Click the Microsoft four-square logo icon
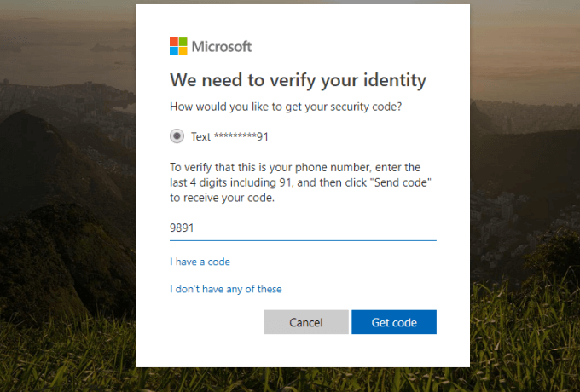The height and width of the screenshot is (392, 580). pos(178,46)
